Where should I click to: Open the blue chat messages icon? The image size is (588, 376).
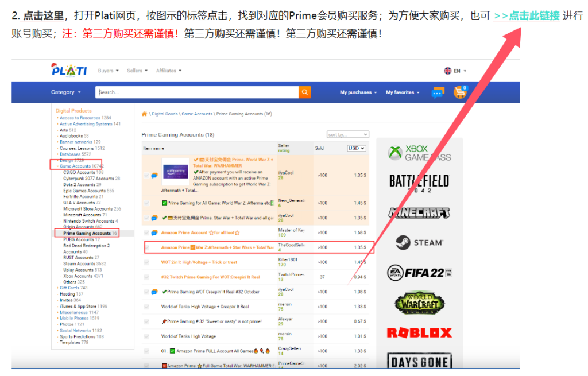pos(438,92)
